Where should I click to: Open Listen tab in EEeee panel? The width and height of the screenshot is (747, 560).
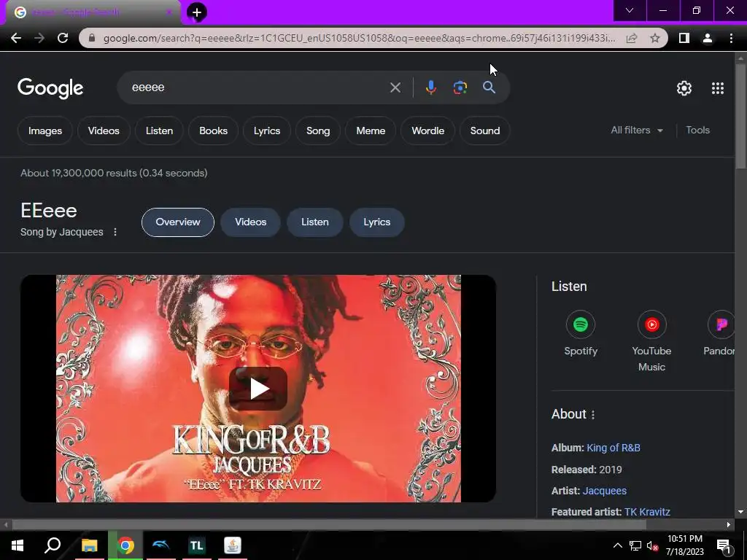(x=315, y=222)
